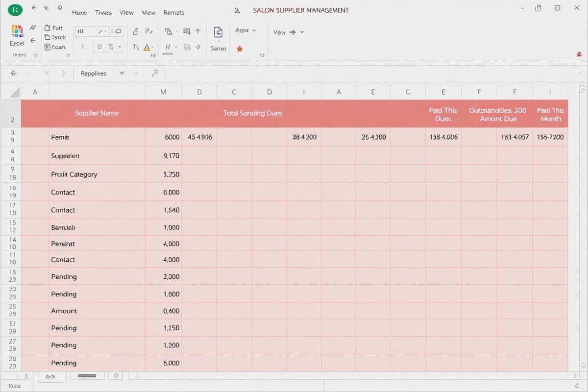Click the up arrow icon in ribbon

pos(198,31)
